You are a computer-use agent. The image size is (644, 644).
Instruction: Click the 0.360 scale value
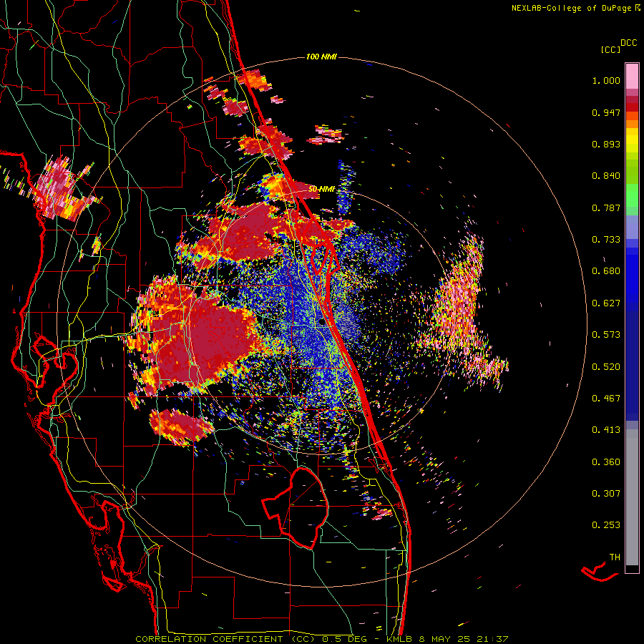point(606,462)
